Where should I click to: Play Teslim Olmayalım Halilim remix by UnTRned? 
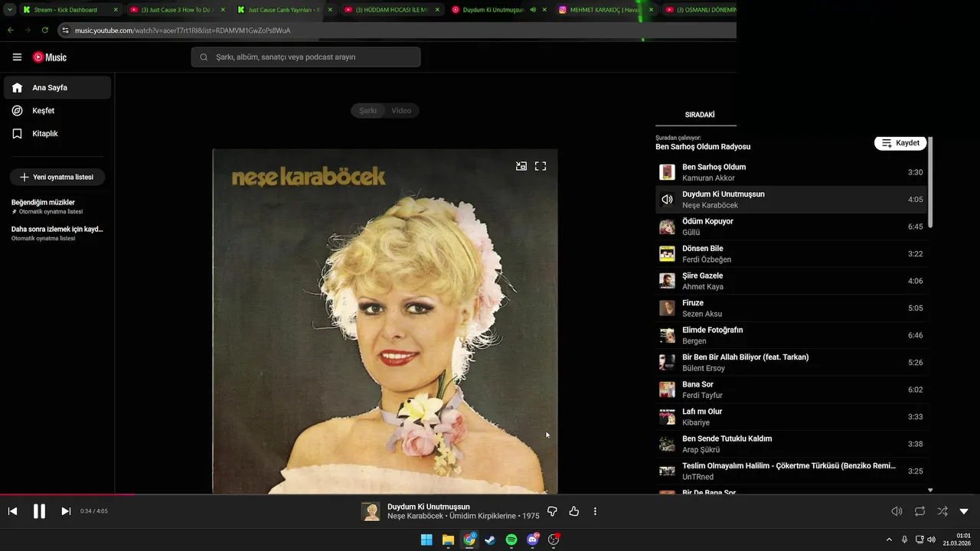point(792,471)
